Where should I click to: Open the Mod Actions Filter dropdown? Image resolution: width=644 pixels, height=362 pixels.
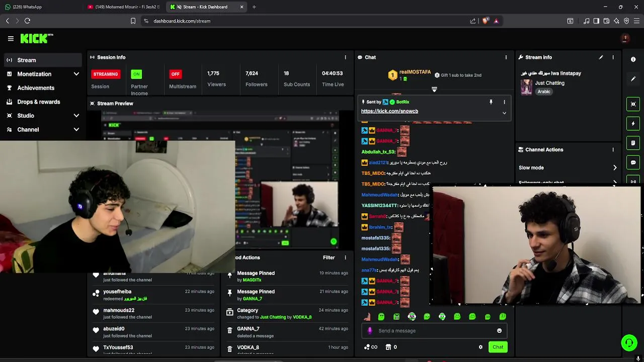(x=329, y=257)
